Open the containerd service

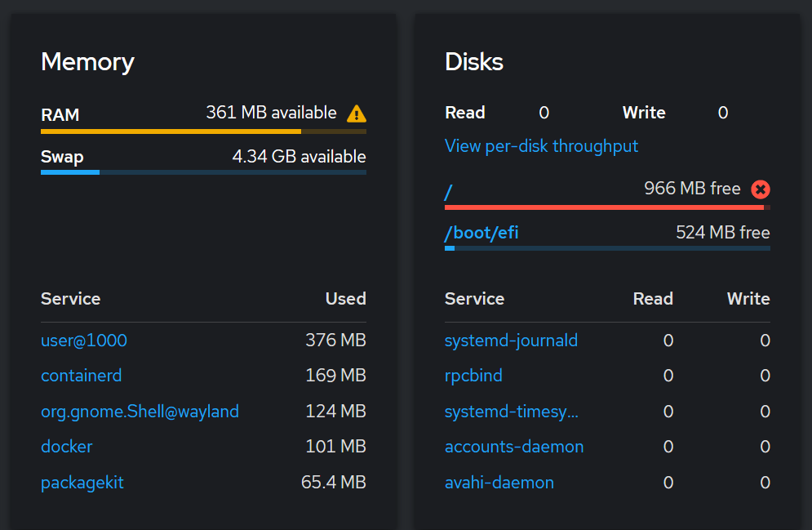82,376
